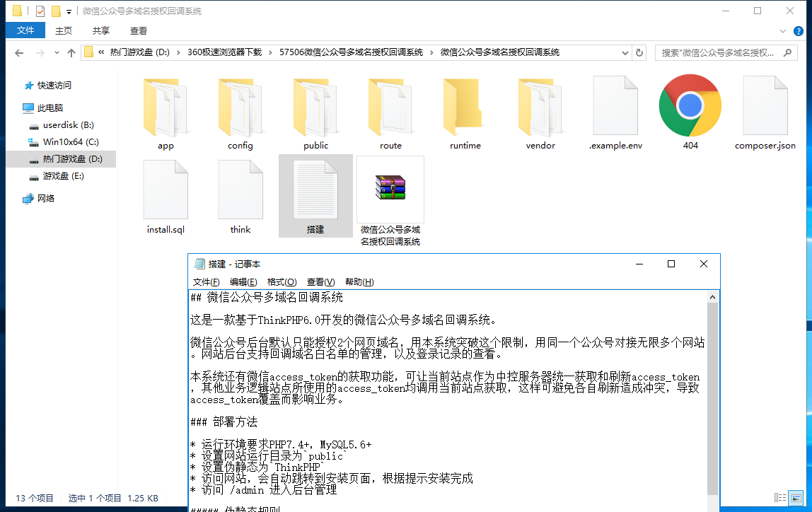This screenshot has width=812, height=512.
Task: Open Notepad's 格式(O) menu
Action: (x=282, y=281)
